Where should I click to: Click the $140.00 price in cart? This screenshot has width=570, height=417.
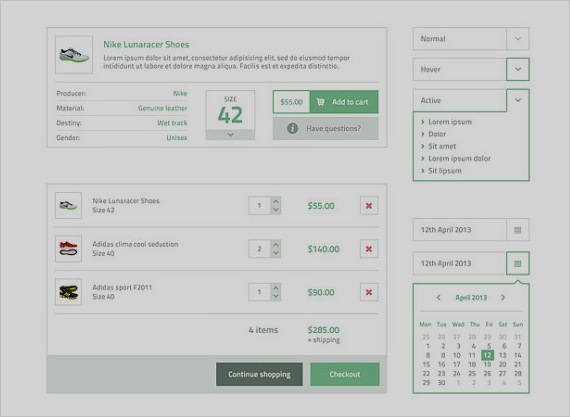click(324, 249)
